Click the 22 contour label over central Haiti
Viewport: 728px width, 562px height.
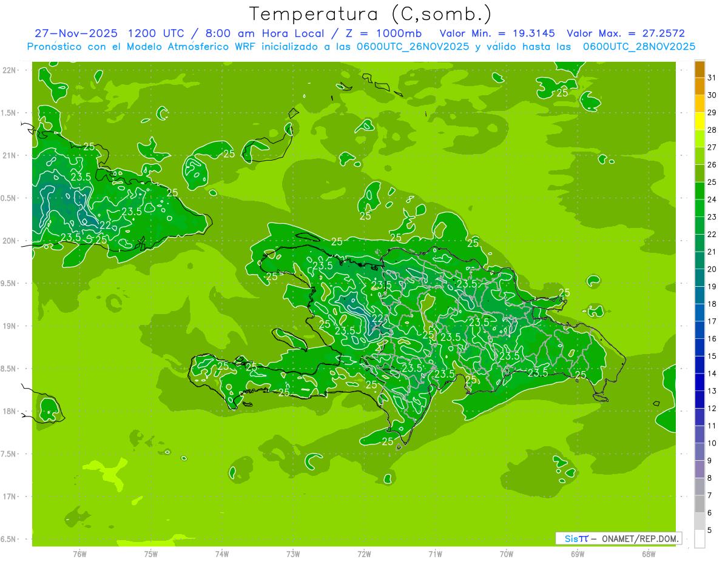377,319
